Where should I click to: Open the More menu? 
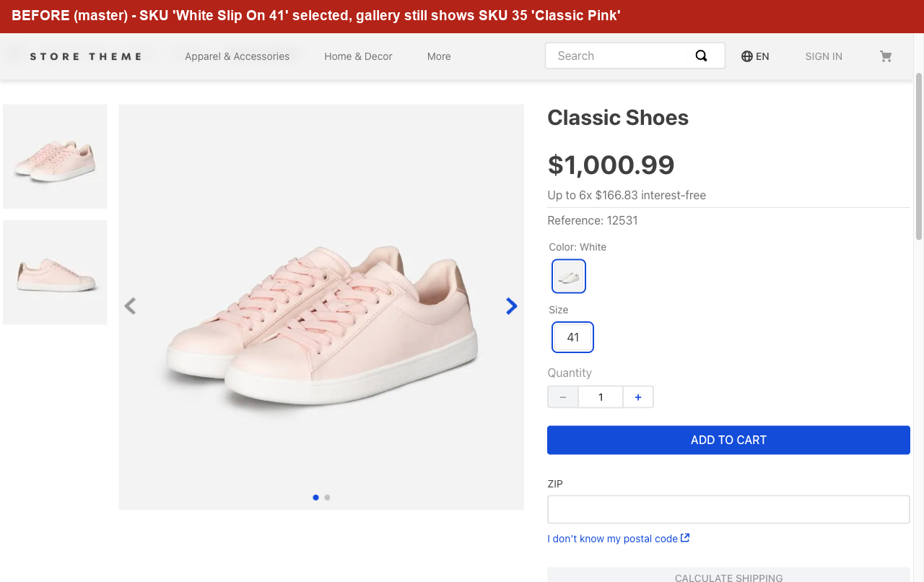(439, 56)
